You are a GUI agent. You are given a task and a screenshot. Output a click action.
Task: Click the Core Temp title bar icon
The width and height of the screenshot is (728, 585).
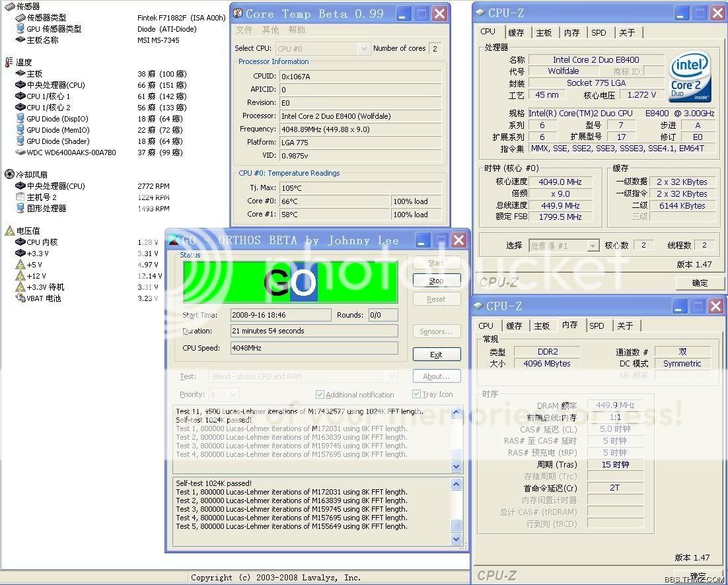tap(238, 13)
